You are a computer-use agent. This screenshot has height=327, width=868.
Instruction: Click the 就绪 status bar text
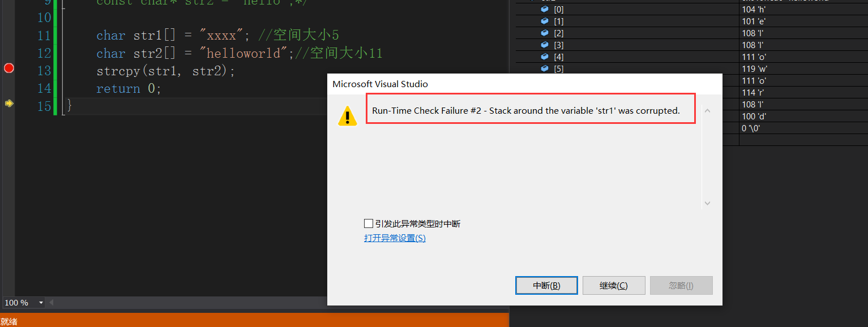tap(9, 321)
